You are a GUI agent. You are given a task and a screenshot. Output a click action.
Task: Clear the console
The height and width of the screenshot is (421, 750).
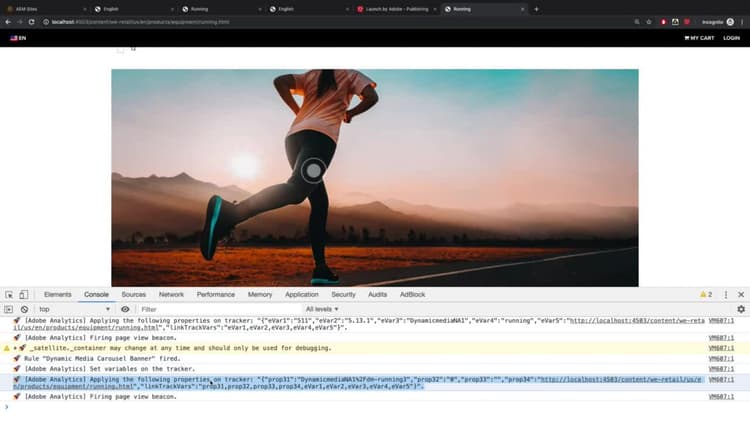[x=24, y=310]
